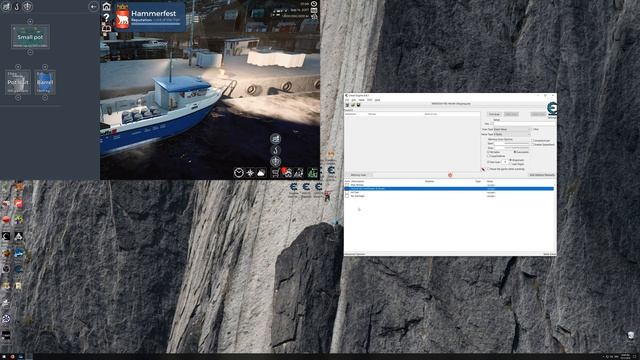Toggle the Hex checkbox beside the value field
This screenshot has width=640, height=360.
491,124
